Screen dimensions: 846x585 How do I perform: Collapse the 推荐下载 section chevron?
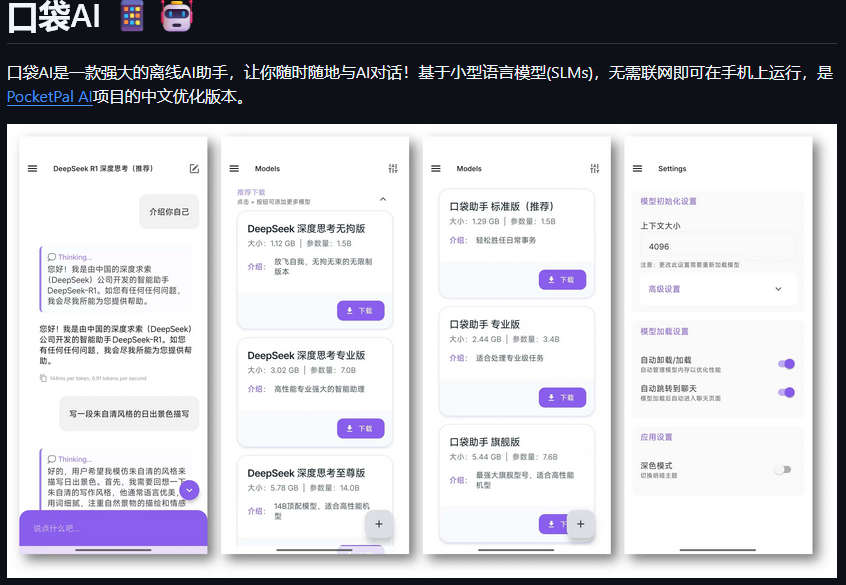coord(383,199)
